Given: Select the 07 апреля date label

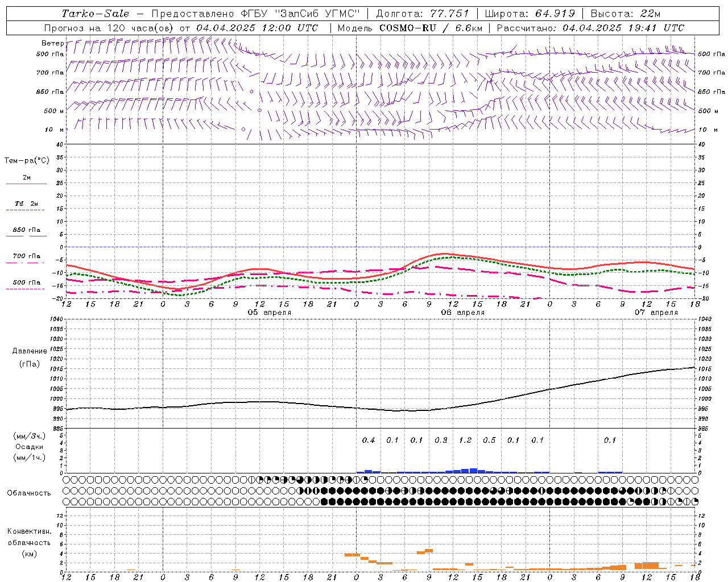Looking at the screenshot, I should (656, 313).
